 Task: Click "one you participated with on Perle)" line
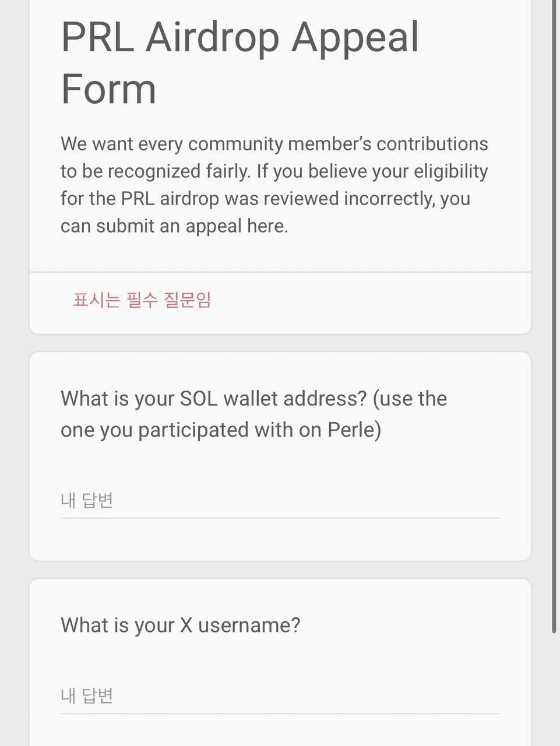[x=221, y=430]
